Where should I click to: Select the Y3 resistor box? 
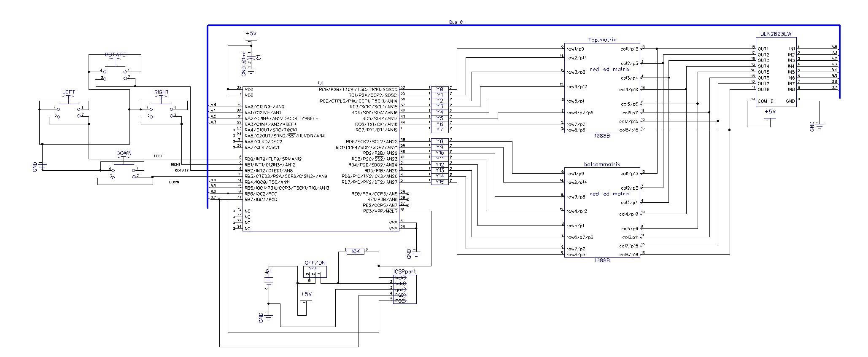tap(440, 107)
